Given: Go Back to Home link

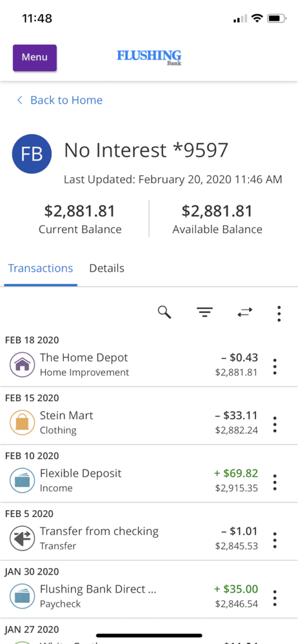Looking at the screenshot, I should (x=60, y=100).
